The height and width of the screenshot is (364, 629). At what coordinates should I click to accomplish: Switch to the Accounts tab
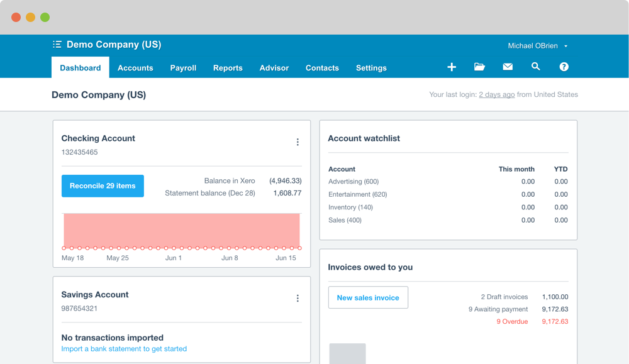[x=135, y=68]
